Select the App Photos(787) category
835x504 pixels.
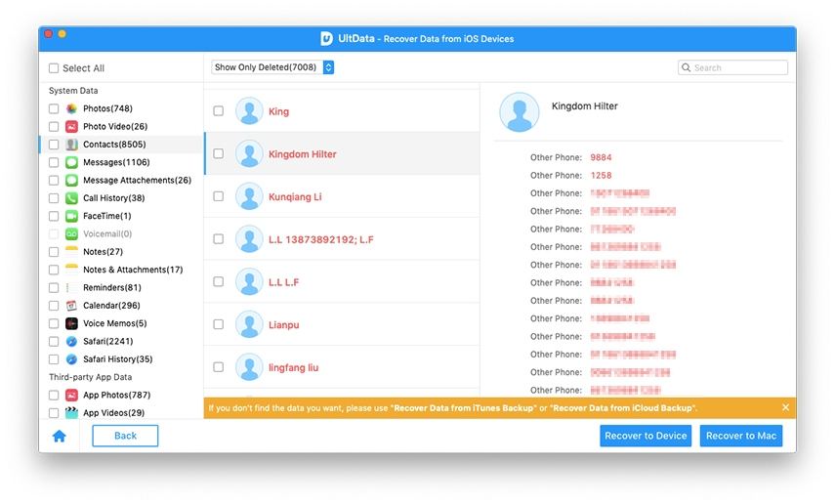(x=116, y=396)
